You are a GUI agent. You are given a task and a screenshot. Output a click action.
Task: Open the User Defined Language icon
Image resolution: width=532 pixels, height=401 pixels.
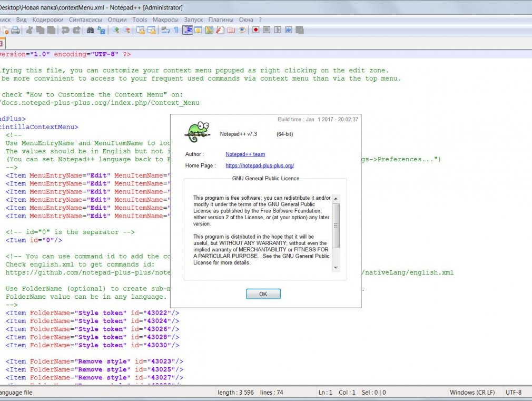(198, 30)
